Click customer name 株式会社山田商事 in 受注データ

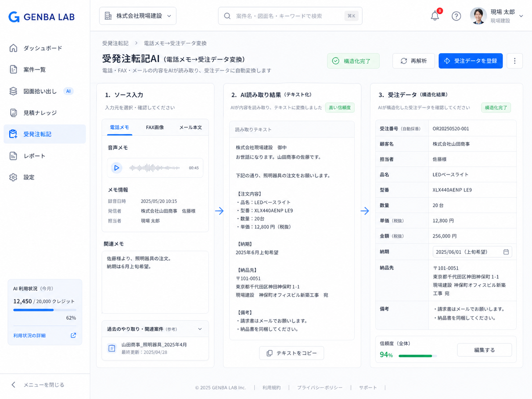[x=451, y=144]
